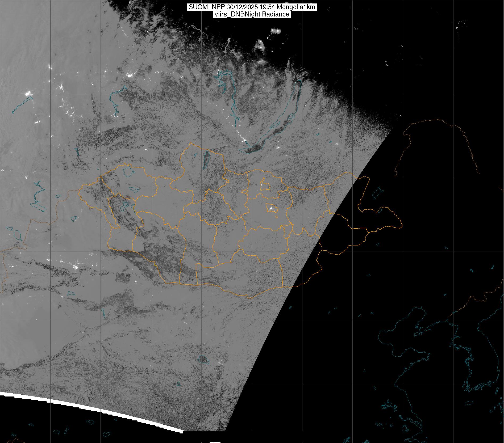Viewport: 504px width, 443px height.
Task: Click the bright Urumqi city light cluster
Action: (75, 266)
